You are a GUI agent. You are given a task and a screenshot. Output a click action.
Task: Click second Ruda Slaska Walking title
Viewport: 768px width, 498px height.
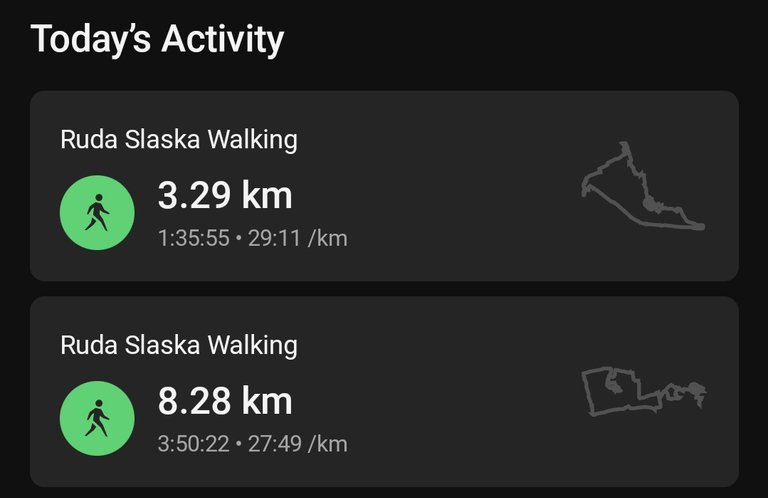tap(179, 345)
